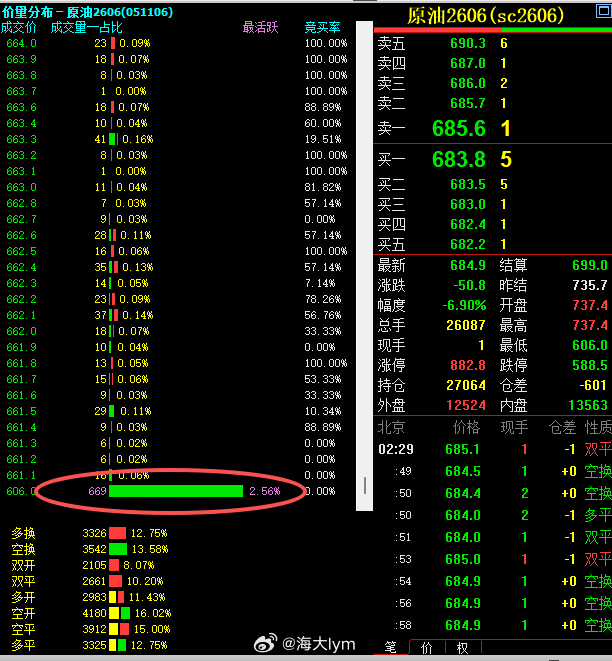
Task: Click the 卖三 ask price 686.0
Action: point(468,83)
